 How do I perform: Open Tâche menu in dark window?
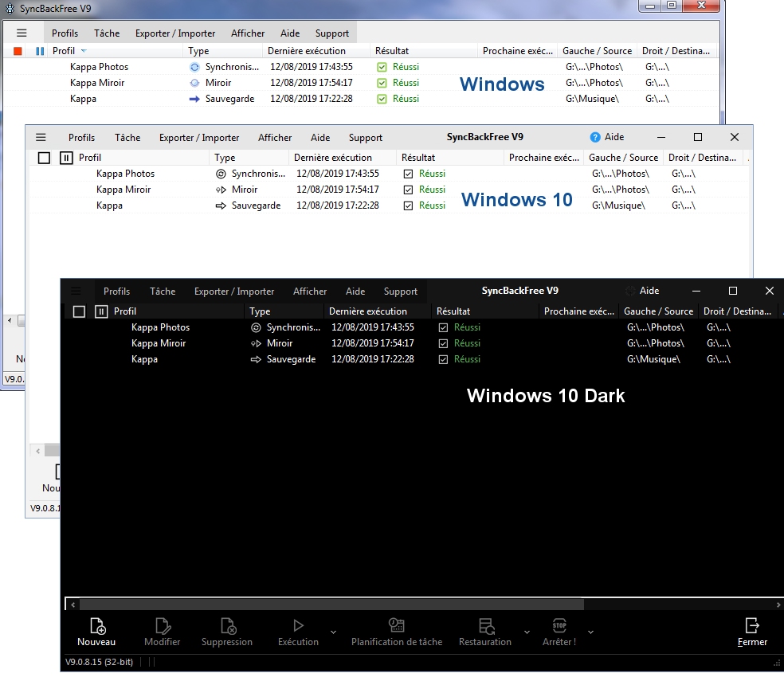(163, 292)
